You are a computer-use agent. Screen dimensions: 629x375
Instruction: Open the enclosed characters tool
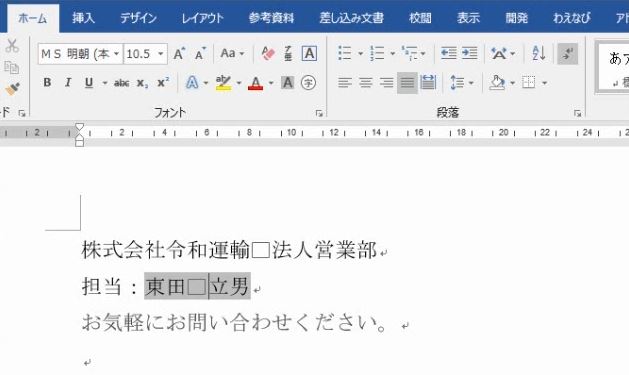(308, 83)
